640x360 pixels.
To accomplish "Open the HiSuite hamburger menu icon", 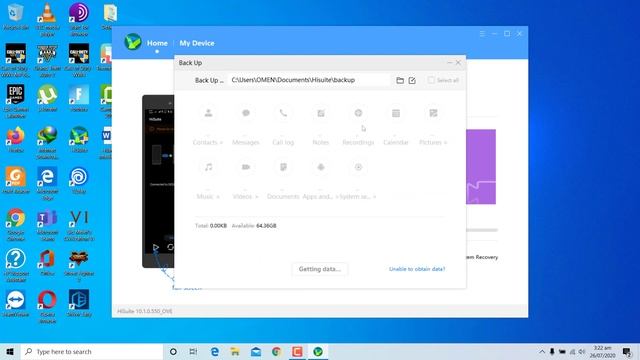I will tap(482, 34).
